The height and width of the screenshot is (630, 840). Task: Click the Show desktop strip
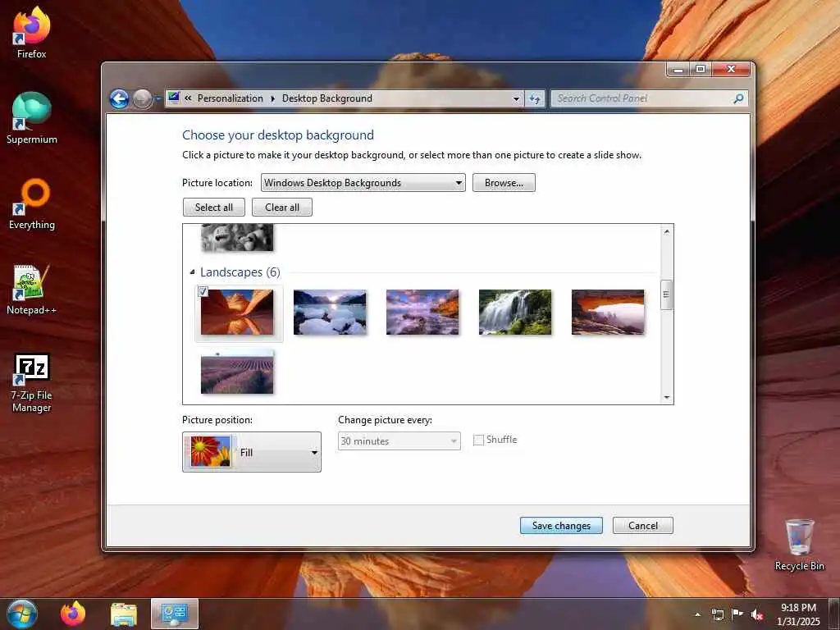(x=834, y=614)
